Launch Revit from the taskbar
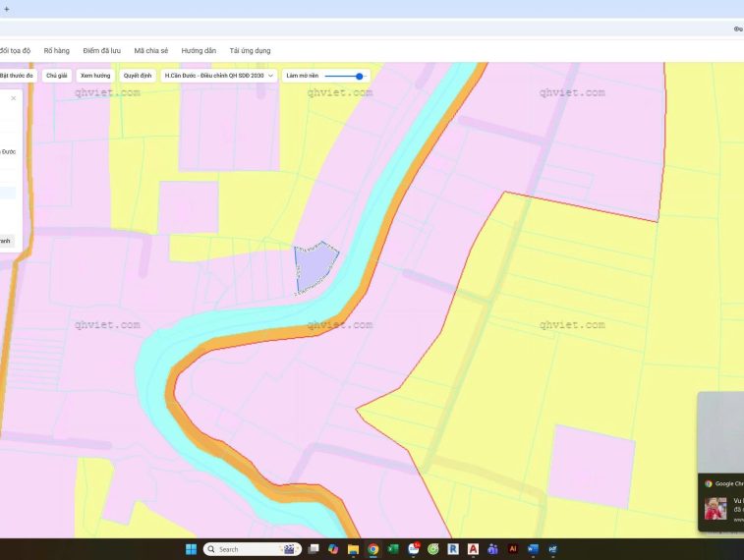 (453, 549)
